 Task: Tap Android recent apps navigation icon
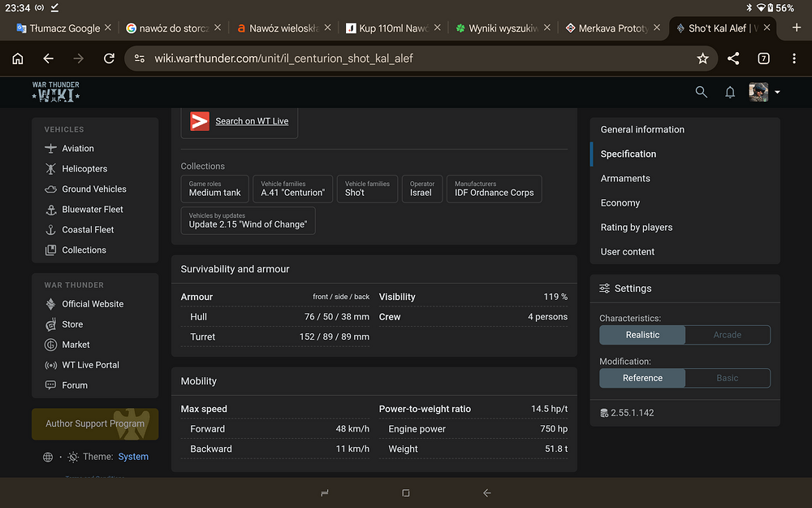coord(325,493)
